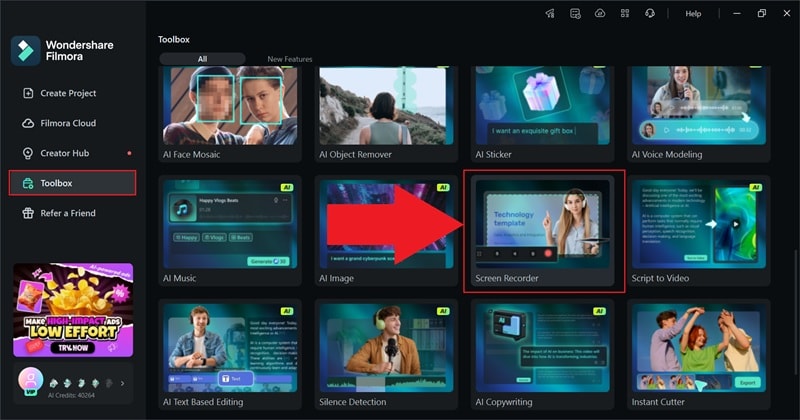Click the Try Now button on ad banner
The height and width of the screenshot is (420, 800).
(x=73, y=348)
